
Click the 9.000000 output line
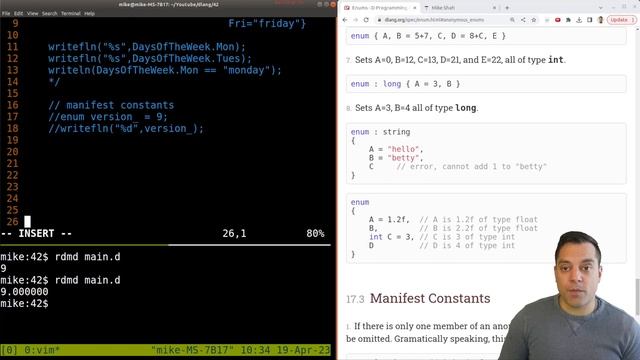point(24,292)
